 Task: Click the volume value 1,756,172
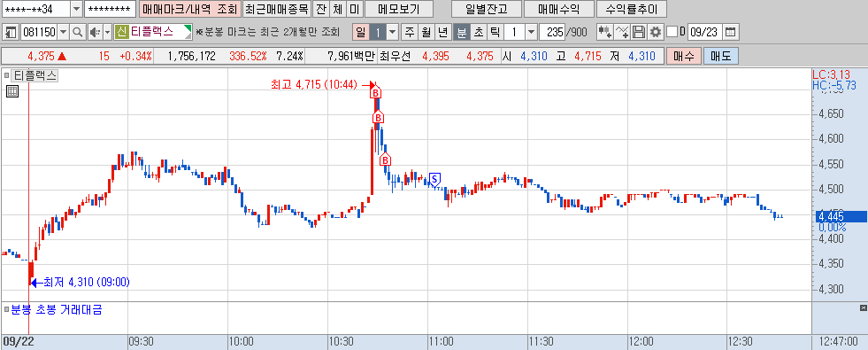[x=191, y=56]
